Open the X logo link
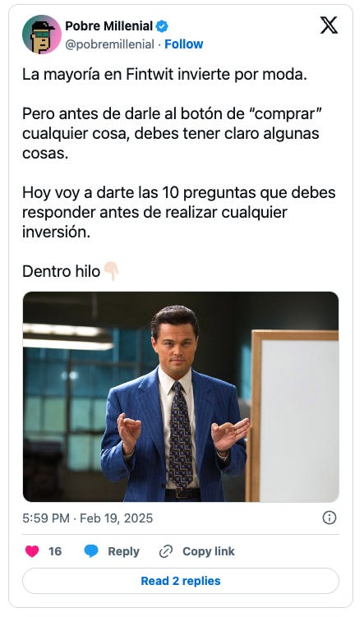 pyautogui.click(x=329, y=25)
